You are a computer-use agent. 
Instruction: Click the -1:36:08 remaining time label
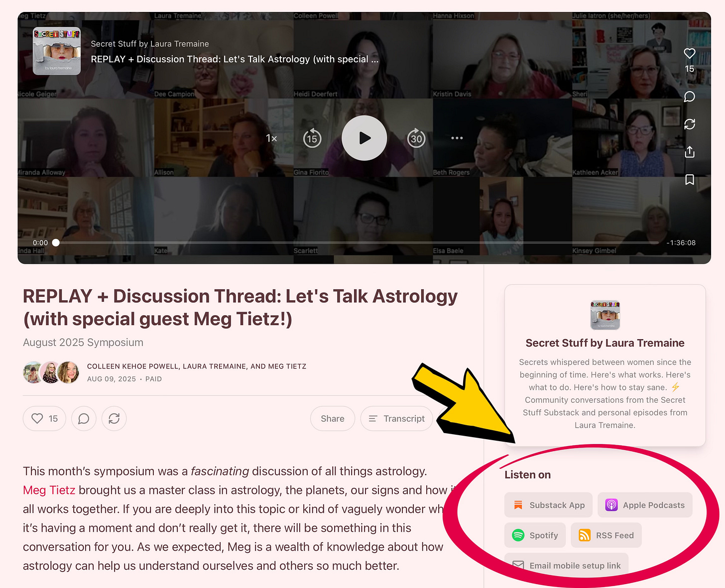pos(681,242)
